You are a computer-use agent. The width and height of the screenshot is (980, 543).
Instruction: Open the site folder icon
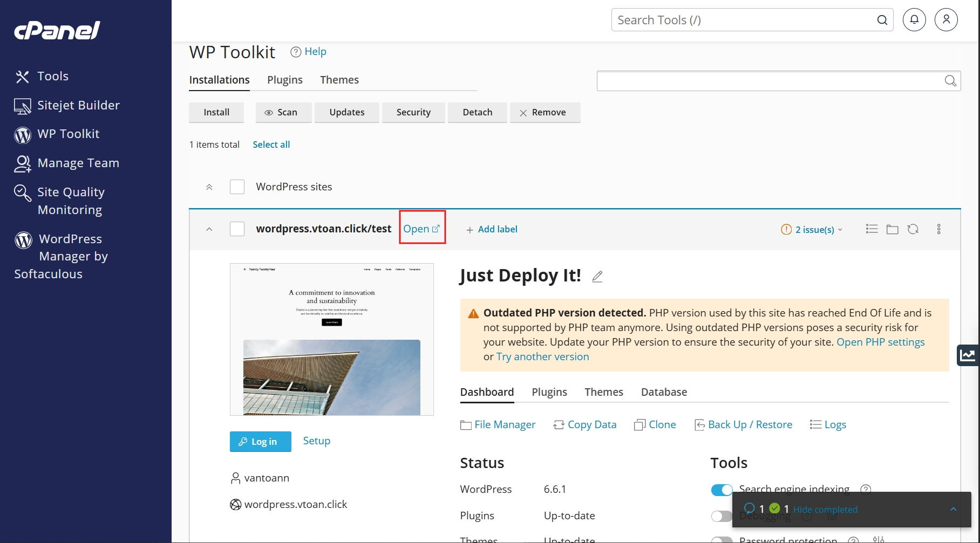(893, 229)
